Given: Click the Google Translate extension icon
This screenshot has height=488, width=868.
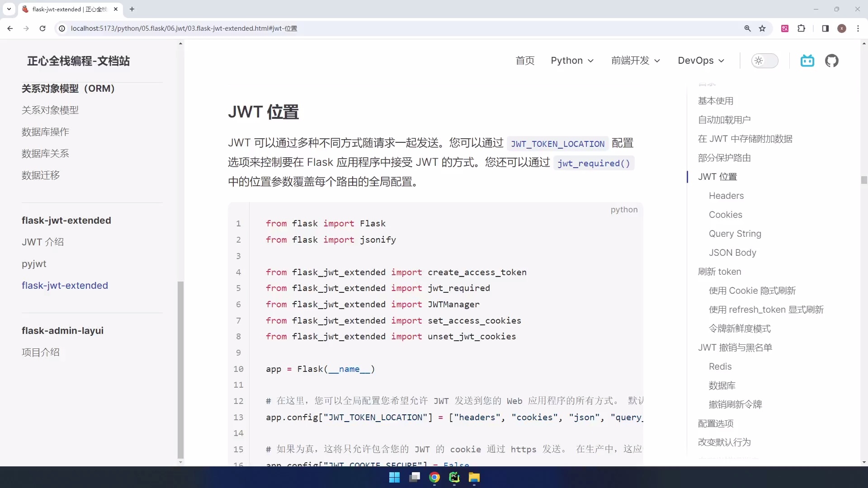Looking at the screenshot, I should pyautogui.click(x=785, y=28).
